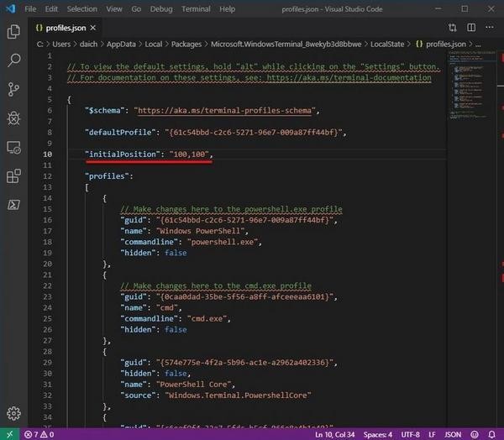This screenshot has width=504, height=440.
Task: Open remote window indicator in status bar
Action: pyautogui.click(x=9, y=434)
